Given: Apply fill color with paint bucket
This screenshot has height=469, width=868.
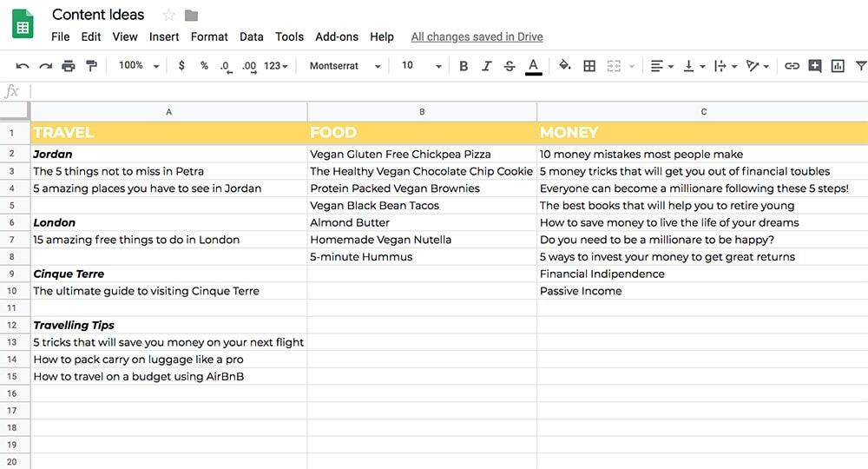Looking at the screenshot, I should (565, 66).
